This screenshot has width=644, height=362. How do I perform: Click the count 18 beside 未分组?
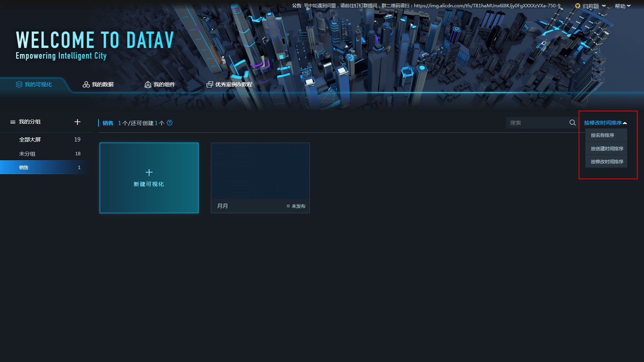[x=78, y=154]
